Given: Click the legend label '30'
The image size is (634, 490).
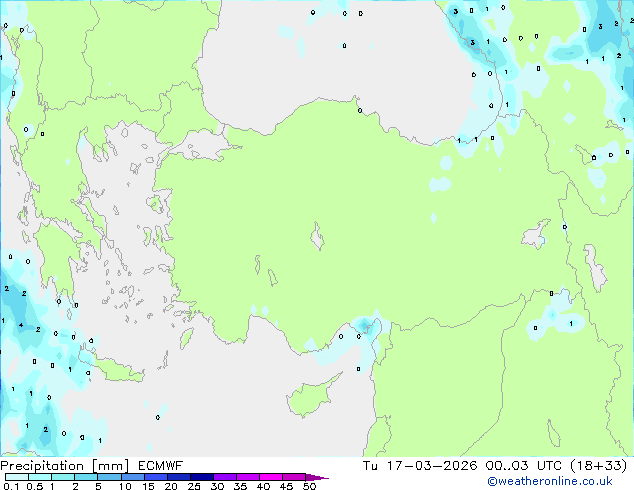Looking at the screenshot, I should (217, 486).
